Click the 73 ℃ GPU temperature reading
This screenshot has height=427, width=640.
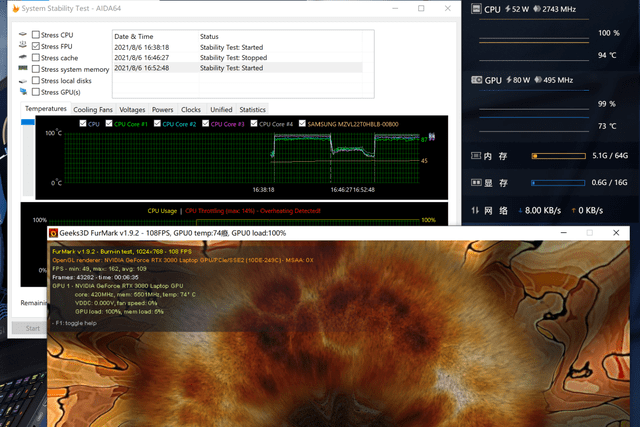[607, 126]
